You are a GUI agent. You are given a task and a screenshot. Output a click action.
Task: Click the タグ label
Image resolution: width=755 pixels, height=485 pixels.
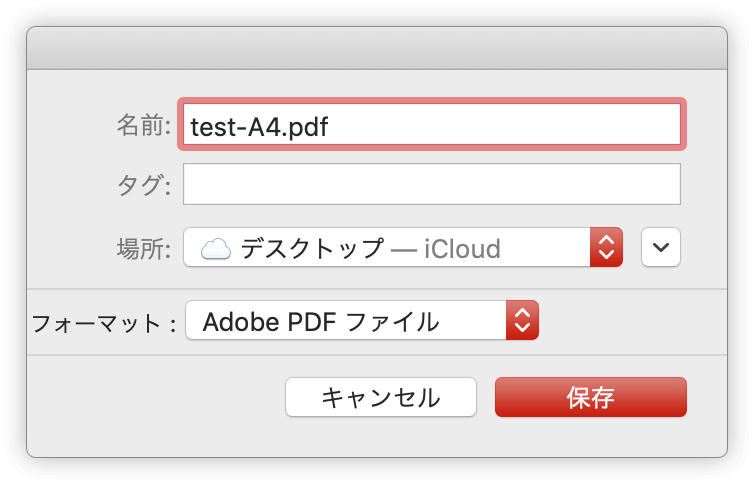point(143,185)
